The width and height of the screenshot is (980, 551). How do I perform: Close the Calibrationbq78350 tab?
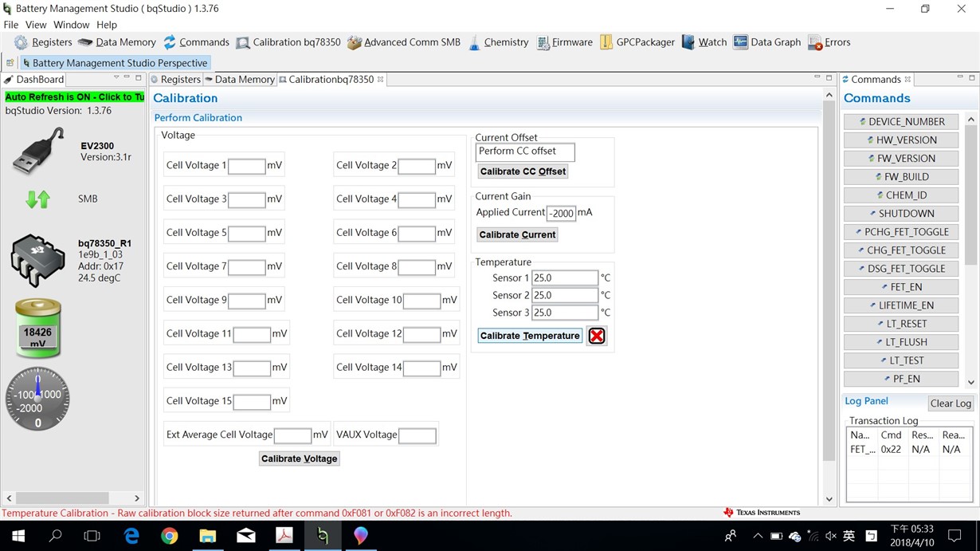coord(380,79)
